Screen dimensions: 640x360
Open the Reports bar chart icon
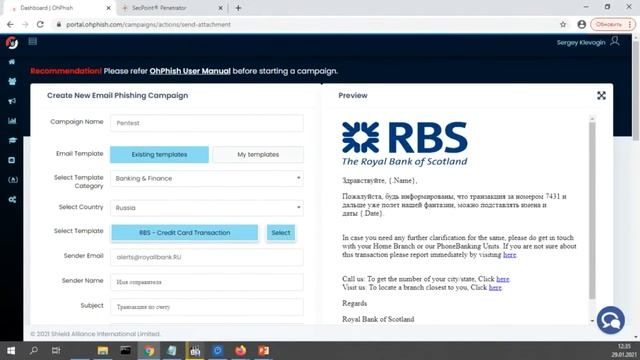[x=12, y=120]
